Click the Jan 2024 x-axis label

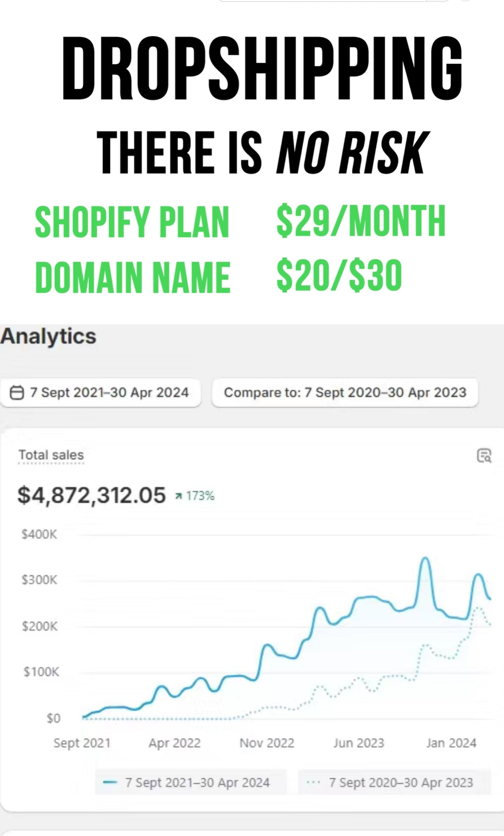(x=451, y=743)
